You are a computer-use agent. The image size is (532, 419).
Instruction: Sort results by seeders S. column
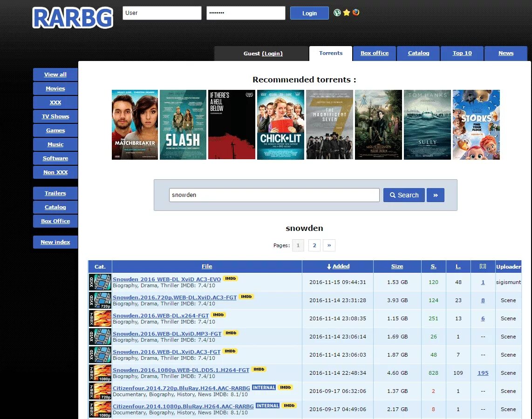pyautogui.click(x=433, y=266)
